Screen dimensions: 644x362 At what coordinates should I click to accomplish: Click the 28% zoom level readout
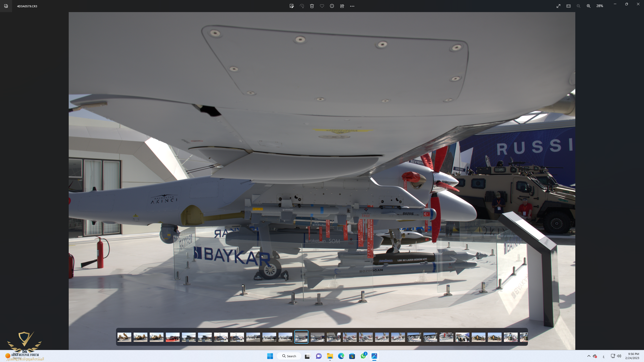(x=600, y=6)
